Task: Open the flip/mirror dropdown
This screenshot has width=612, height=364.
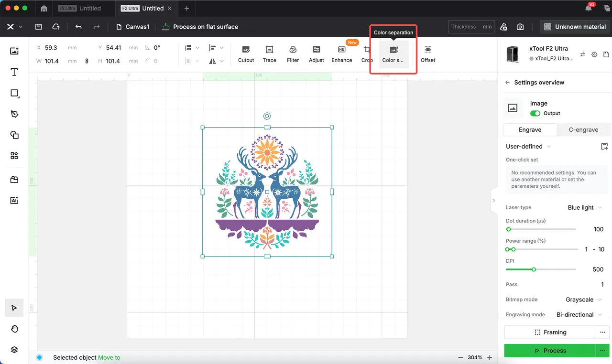Action: tap(217, 61)
